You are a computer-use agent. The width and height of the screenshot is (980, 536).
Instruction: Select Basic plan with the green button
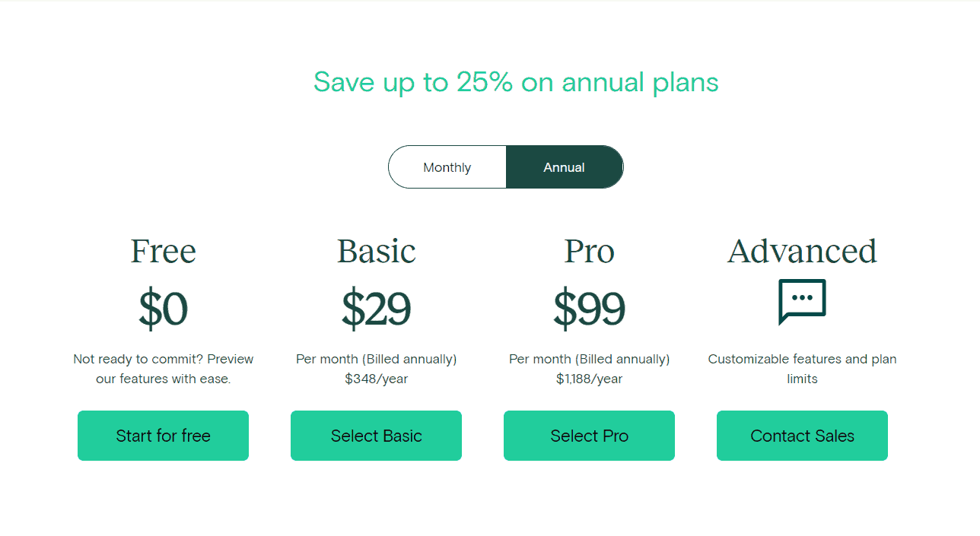[x=376, y=436]
